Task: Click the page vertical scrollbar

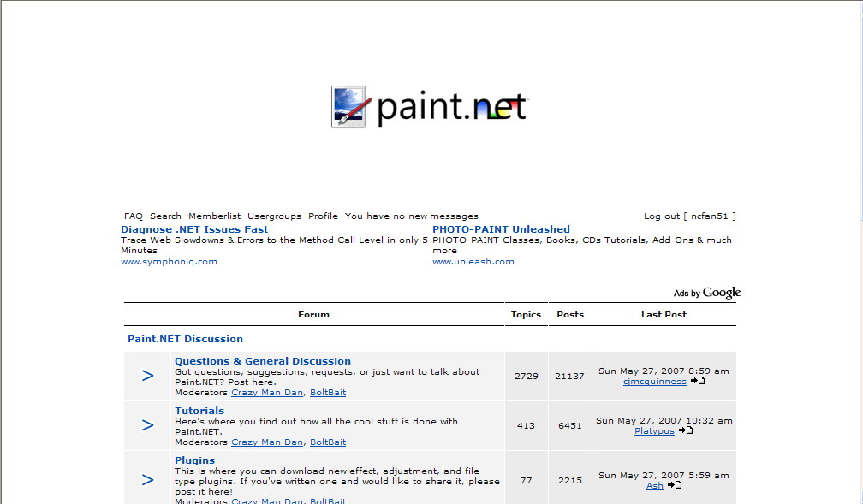Action: point(860,252)
